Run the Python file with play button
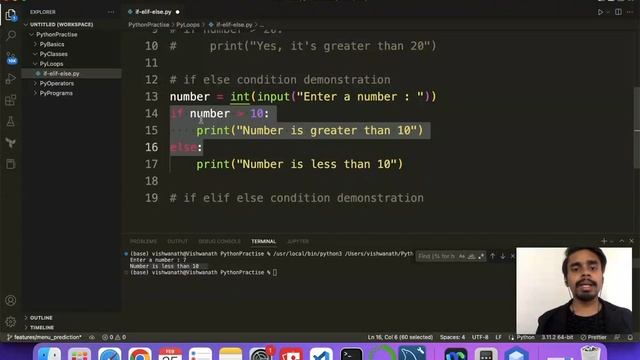 (600, 12)
